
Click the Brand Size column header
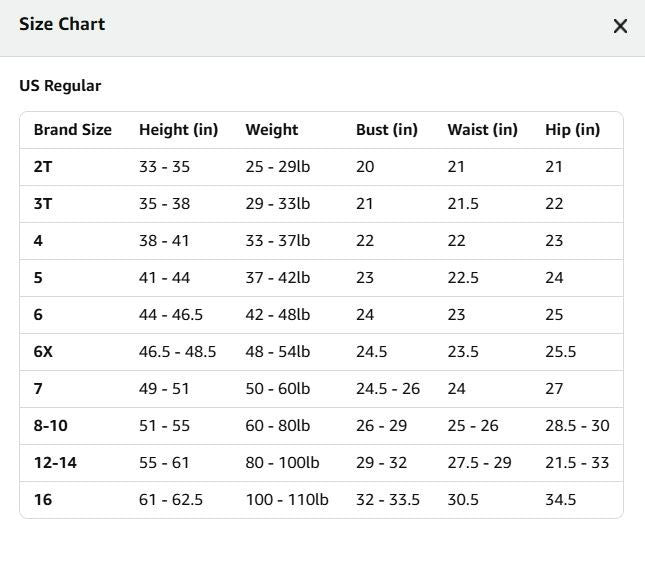[73, 130]
